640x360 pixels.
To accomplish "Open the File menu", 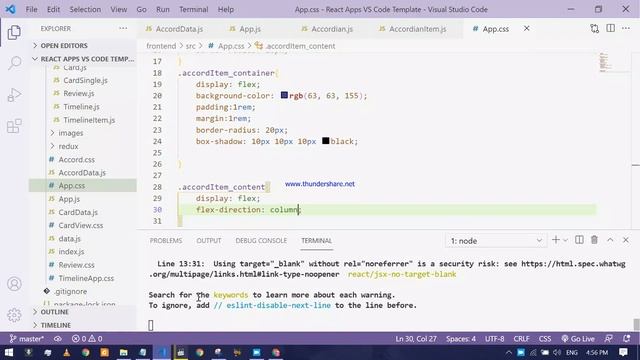I will click(x=31, y=9).
